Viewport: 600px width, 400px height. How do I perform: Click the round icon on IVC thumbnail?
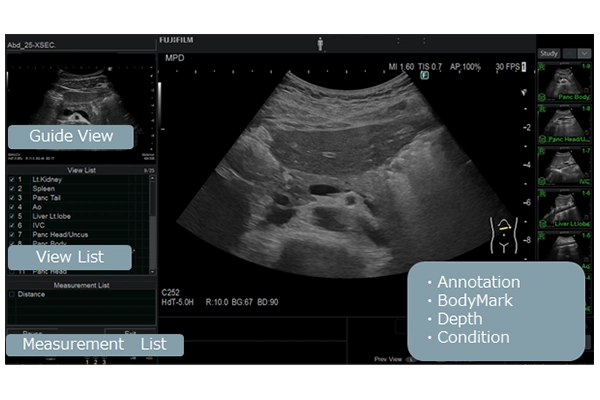coord(542,181)
